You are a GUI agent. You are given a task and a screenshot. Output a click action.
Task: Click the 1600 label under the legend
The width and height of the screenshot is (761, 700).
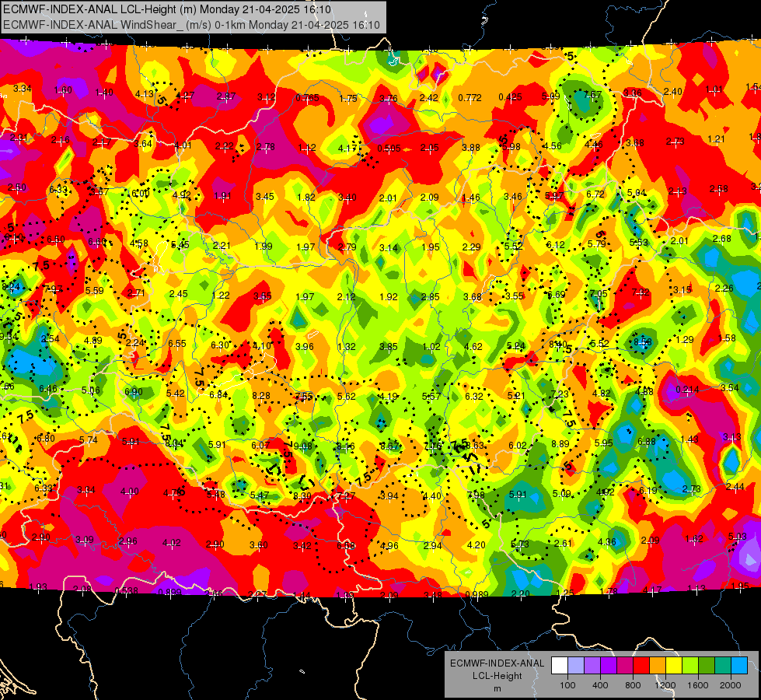(x=697, y=685)
